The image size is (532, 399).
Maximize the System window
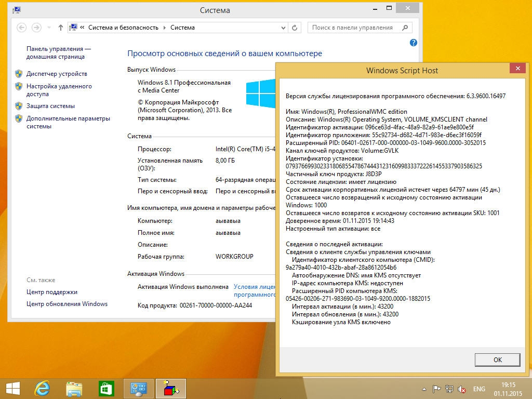pyautogui.click(x=389, y=8)
